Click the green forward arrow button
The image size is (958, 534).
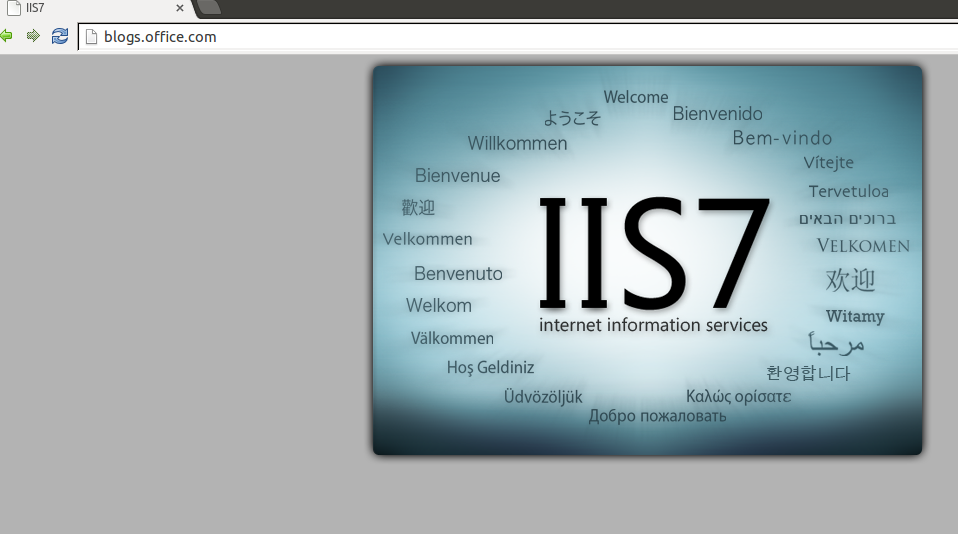(33, 36)
